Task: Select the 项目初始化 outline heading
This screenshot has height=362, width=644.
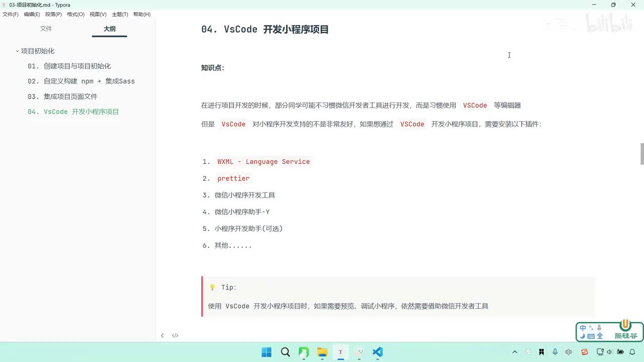Action: 38,51
